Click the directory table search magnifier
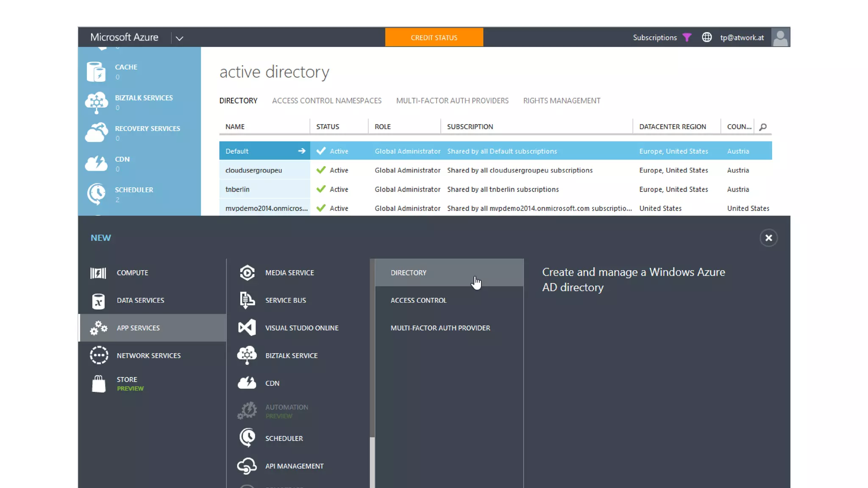This screenshot has height=488, width=868. [x=763, y=127]
